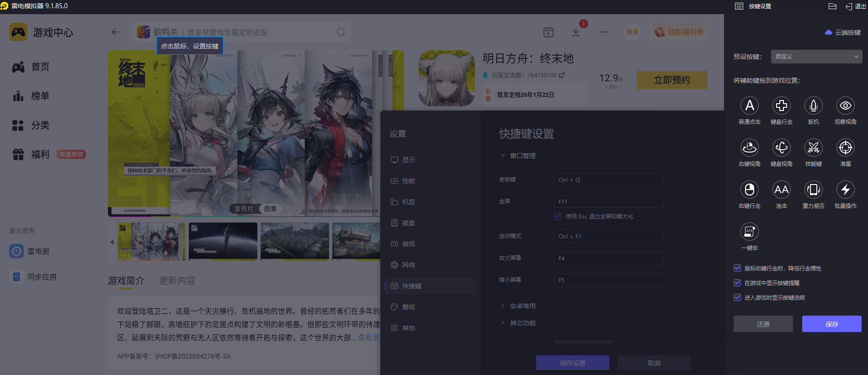
Task: Open the 预设按键 dropdown showing 自定义
Action: pos(817,57)
